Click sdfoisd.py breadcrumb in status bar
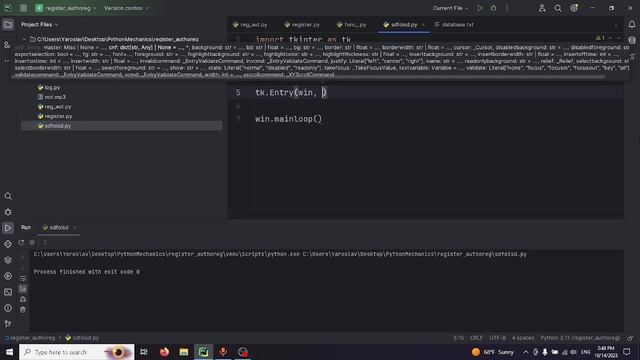 click(82, 338)
